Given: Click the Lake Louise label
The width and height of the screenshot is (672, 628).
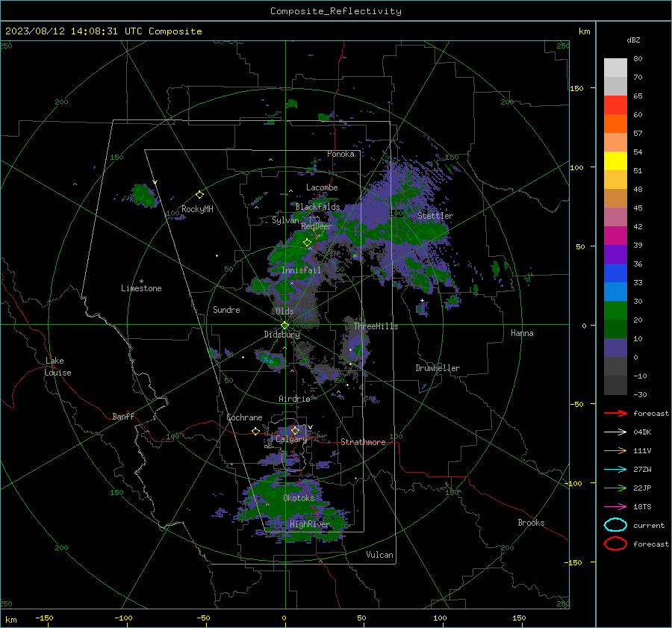Looking at the screenshot, I should [57, 367].
